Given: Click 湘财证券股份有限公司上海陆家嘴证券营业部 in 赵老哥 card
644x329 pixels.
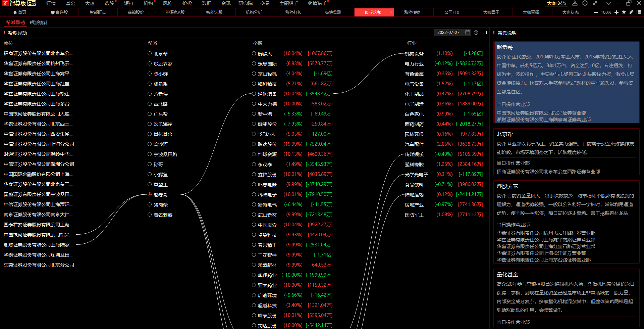Looking at the screenshot, I should point(544,120).
